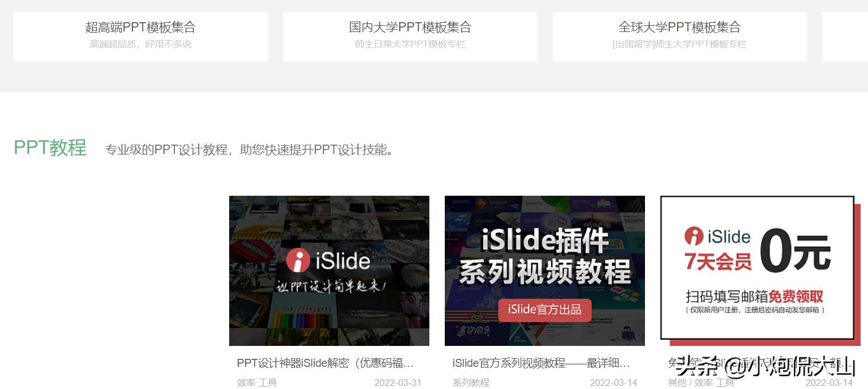Viewport: 868px width, 389px height.
Task: Select the 系列教程 category tag
Action: tap(470, 382)
